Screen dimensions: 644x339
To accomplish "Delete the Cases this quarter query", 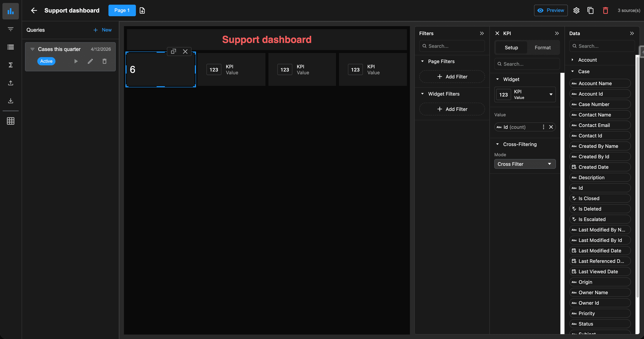I will pos(105,61).
